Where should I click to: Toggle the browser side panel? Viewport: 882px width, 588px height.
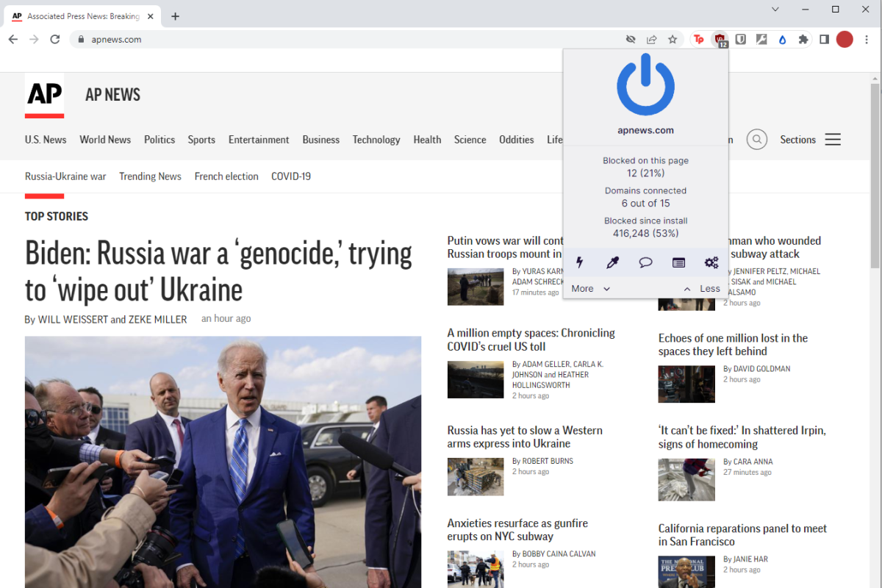pos(824,40)
